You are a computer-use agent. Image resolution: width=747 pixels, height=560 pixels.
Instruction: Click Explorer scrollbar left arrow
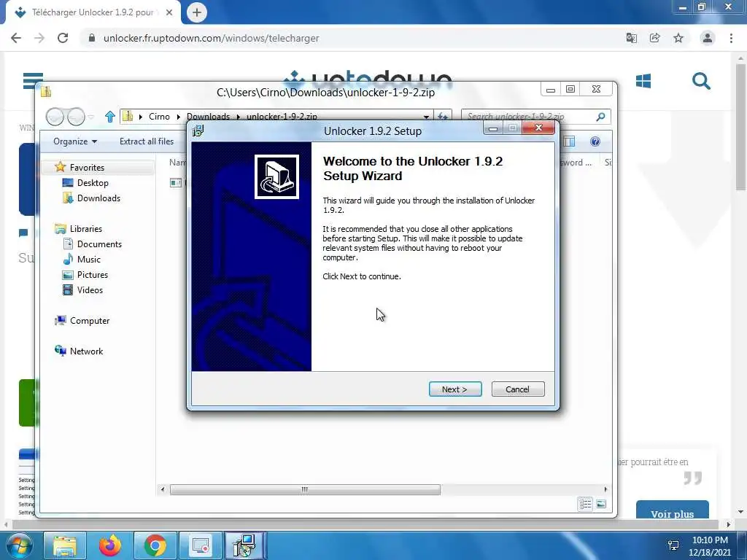[x=163, y=489]
